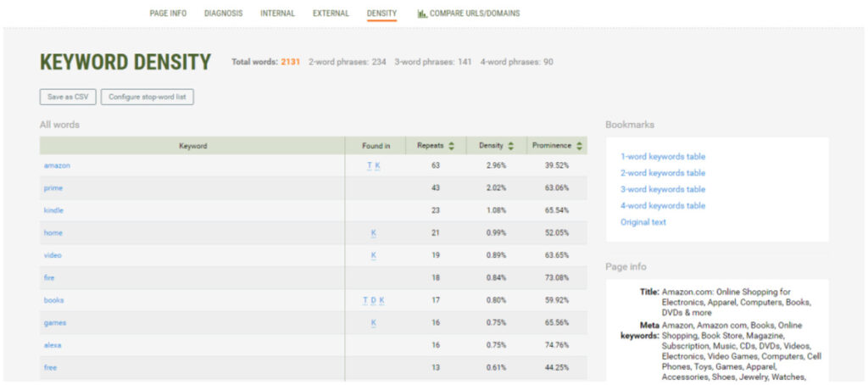Screen dimensions: 868x385
Task: Click the 43 repeats value for prime
Action: coord(436,188)
